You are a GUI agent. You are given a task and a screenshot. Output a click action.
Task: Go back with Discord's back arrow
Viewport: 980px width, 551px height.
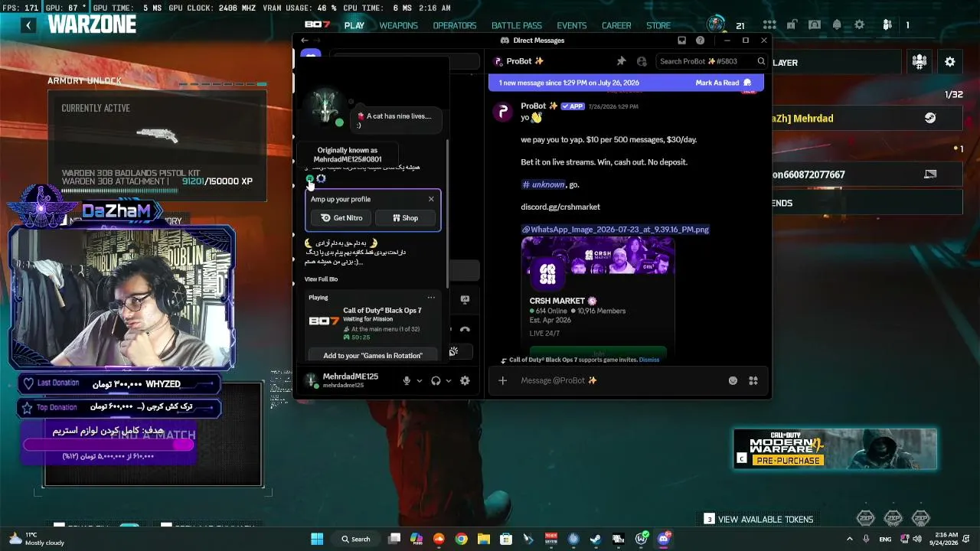[x=304, y=41]
